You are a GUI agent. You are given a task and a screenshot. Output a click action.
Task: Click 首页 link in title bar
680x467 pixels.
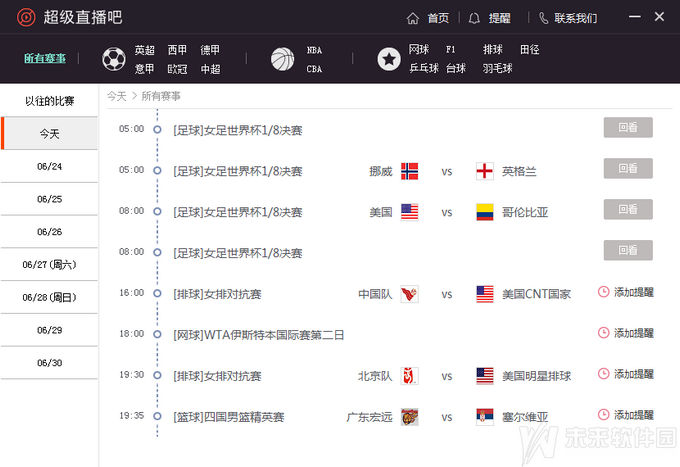(438, 18)
